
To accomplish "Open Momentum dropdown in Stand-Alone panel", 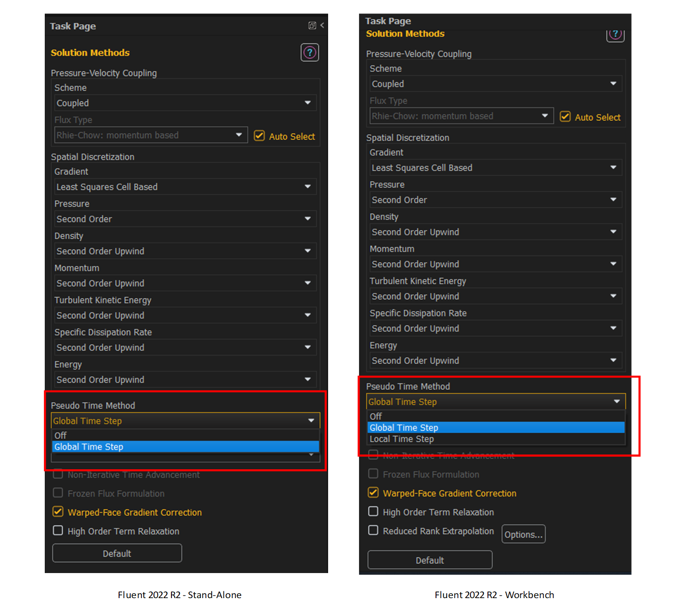I will click(x=185, y=283).
